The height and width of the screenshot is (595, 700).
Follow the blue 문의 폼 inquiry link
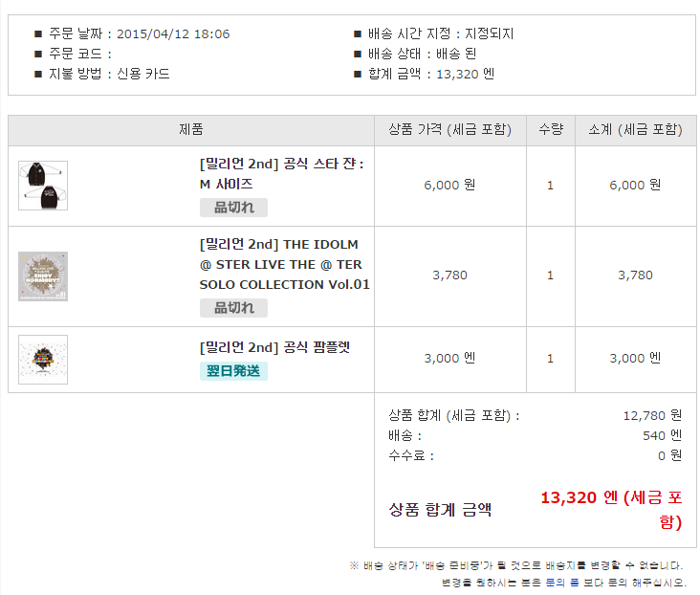[x=562, y=583]
